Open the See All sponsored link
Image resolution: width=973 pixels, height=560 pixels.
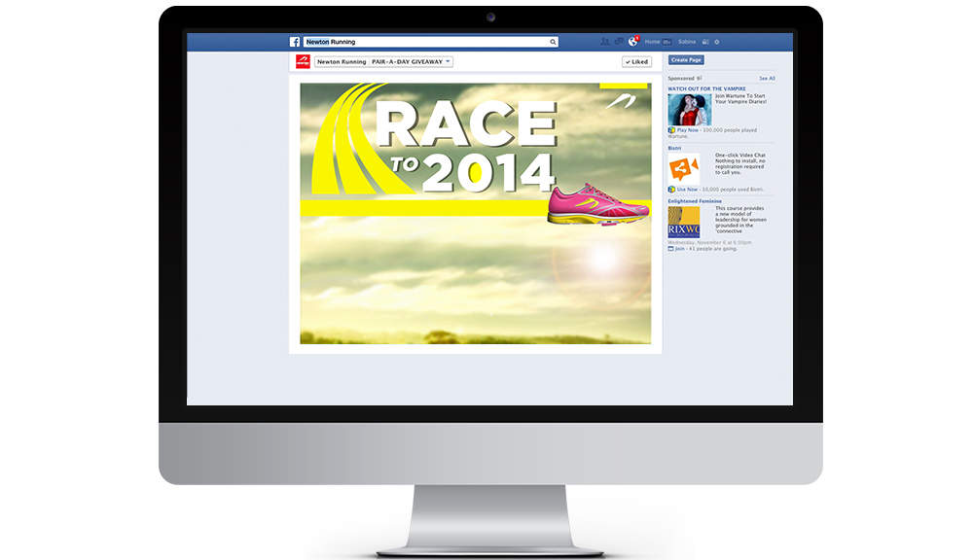[767, 78]
